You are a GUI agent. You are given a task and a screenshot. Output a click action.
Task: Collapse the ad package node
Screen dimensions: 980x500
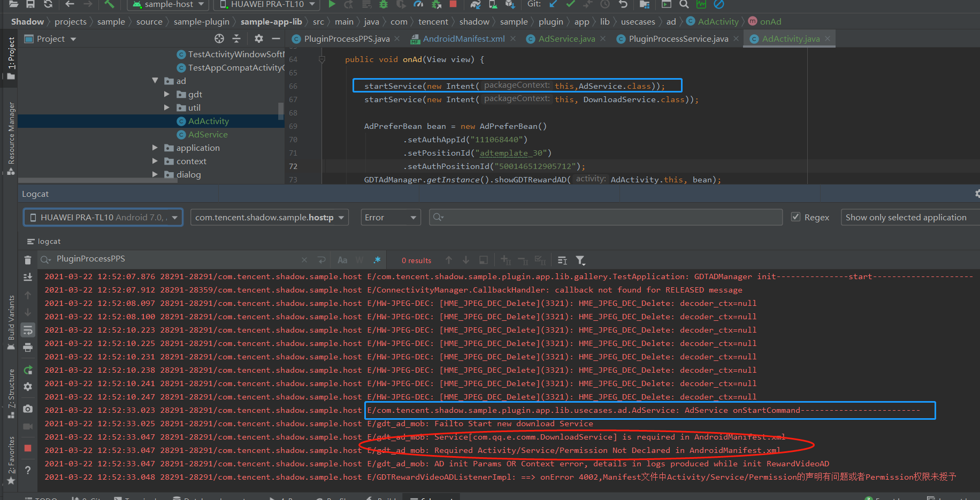click(x=155, y=80)
